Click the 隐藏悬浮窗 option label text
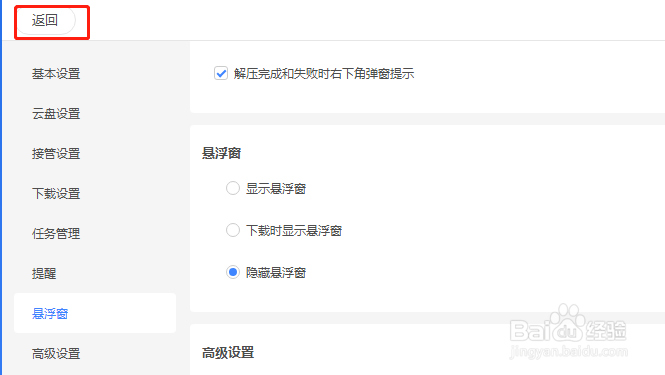Viewport: 665px width, 375px height. 276,272
